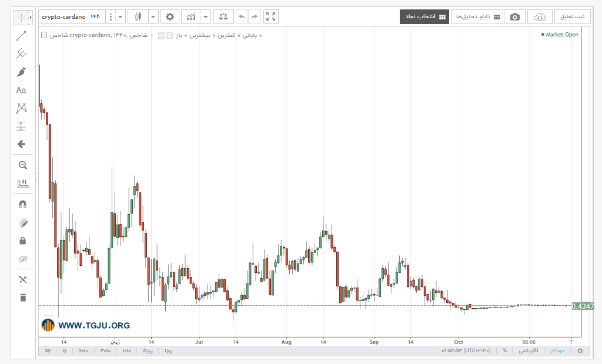This screenshot has height=364, width=602.
Task: Select the trend line drawing tool
Action: point(21,36)
